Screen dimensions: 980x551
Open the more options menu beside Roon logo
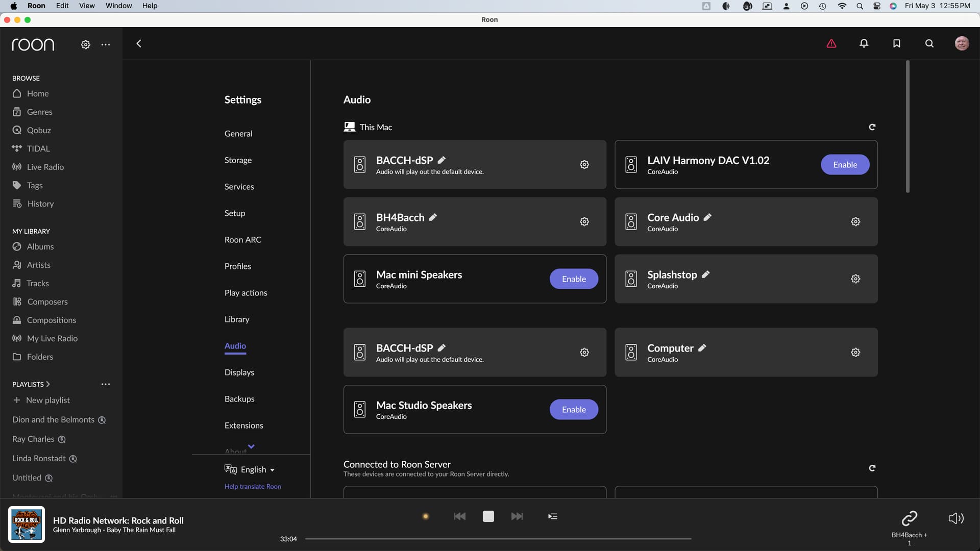pos(106,44)
